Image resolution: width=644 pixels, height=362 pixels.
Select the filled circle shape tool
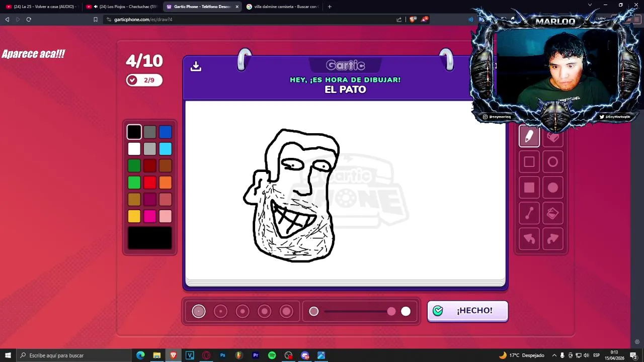(553, 188)
